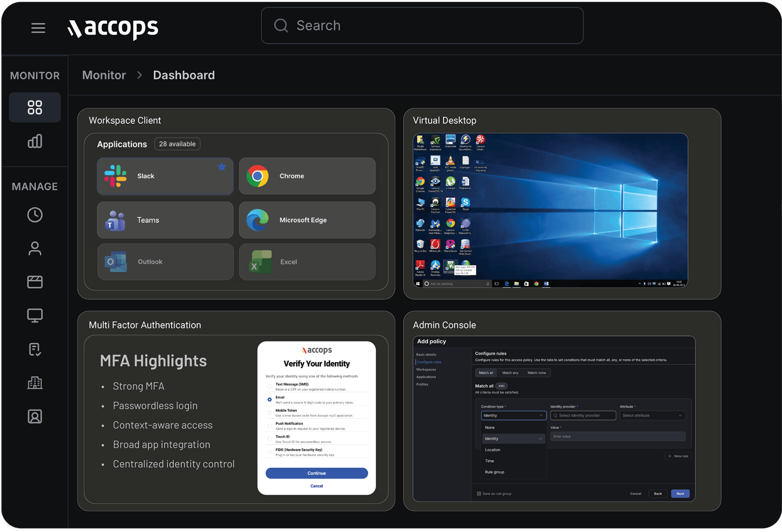Launch the Slack application tile
782x532 pixels.
(165, 176)
